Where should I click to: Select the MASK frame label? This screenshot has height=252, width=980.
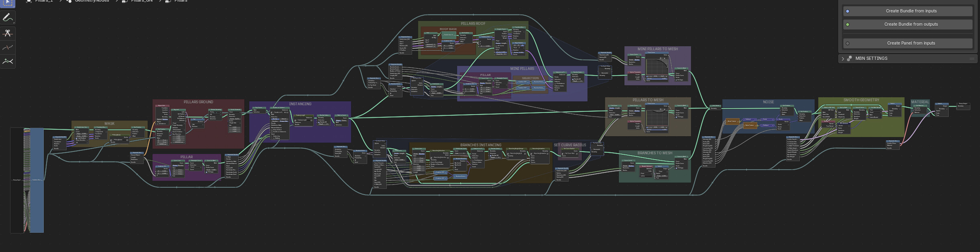110,124
